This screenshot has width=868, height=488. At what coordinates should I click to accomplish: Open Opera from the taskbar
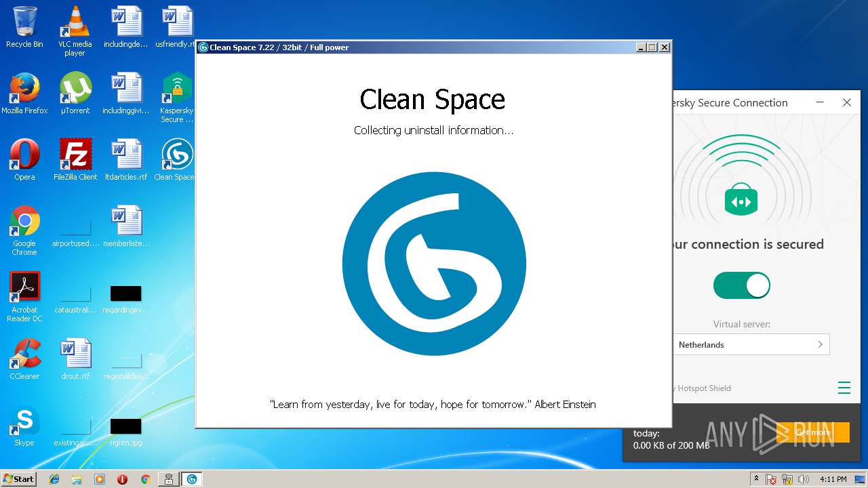(122, 479)
